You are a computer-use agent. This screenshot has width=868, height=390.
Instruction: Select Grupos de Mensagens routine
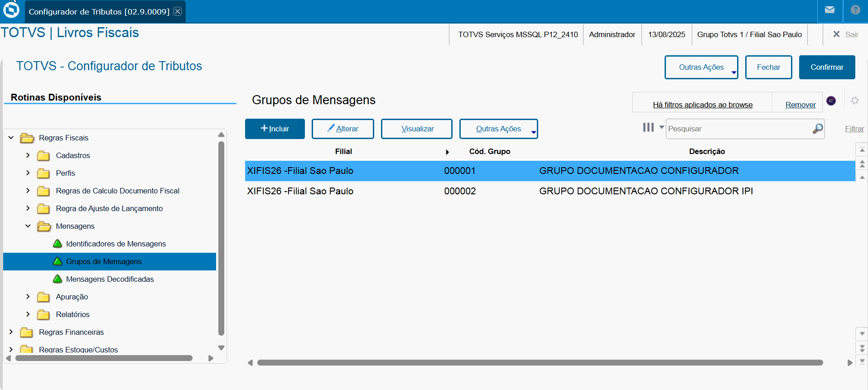click(110, 261)
